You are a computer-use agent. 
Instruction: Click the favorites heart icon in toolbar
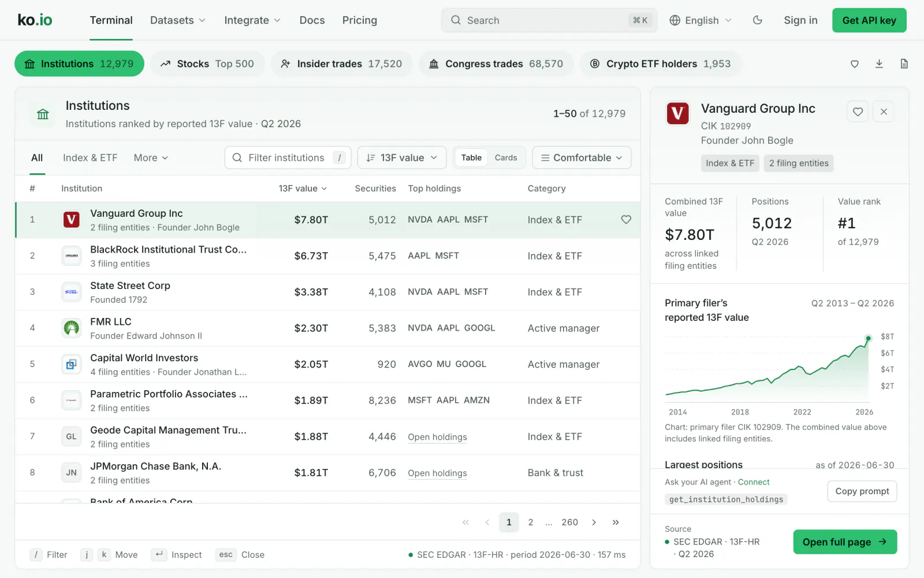(855, 64)
